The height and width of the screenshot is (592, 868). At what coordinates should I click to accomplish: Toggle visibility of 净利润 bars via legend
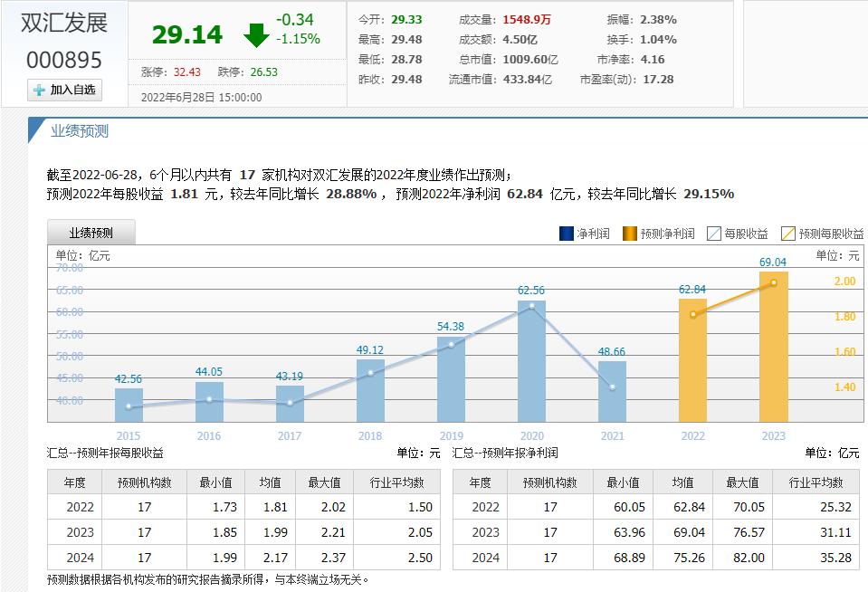[x=568, y=234]
